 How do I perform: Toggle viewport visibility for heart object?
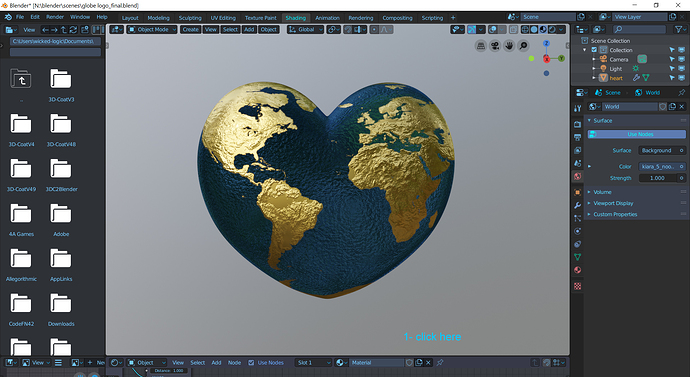point(681,78)
